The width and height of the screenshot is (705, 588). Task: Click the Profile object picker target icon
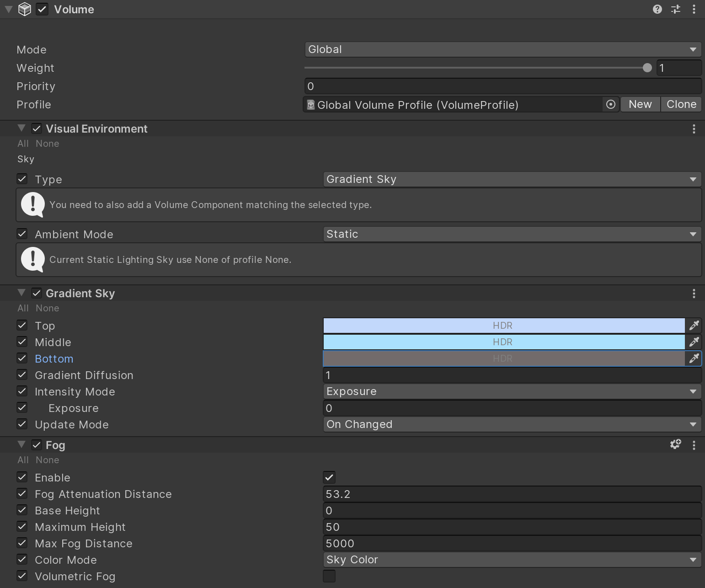tap(610, 104)
